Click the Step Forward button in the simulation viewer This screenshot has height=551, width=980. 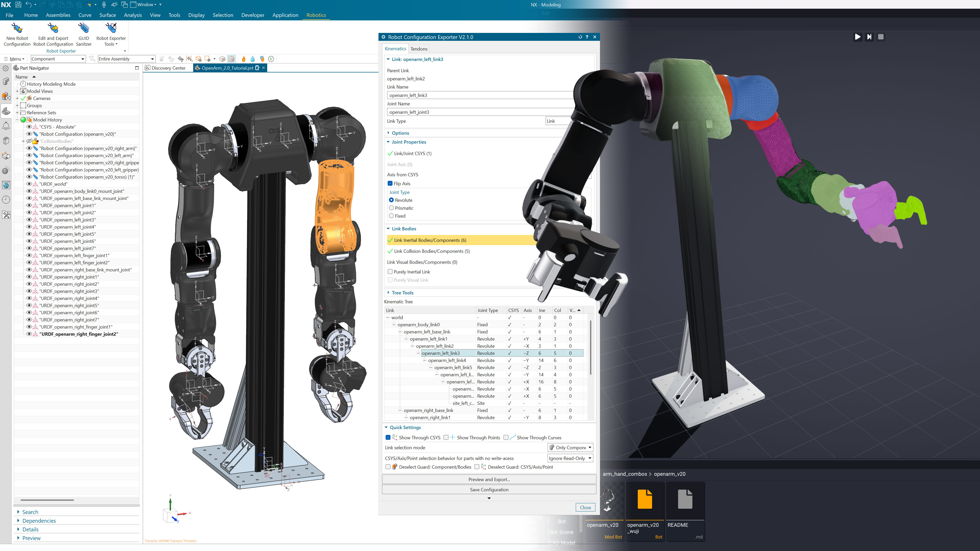869,37
